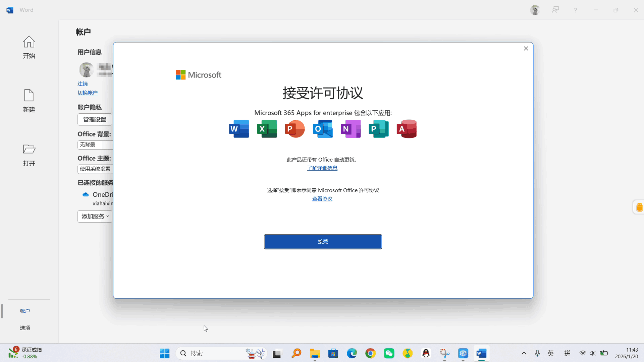This screenshot has height=362, width=644.
Task: Click the Publisher icon in the license dialog
Action: 378,129
